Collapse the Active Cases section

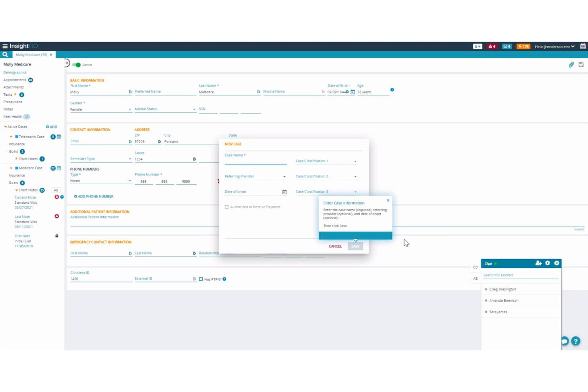6,127
